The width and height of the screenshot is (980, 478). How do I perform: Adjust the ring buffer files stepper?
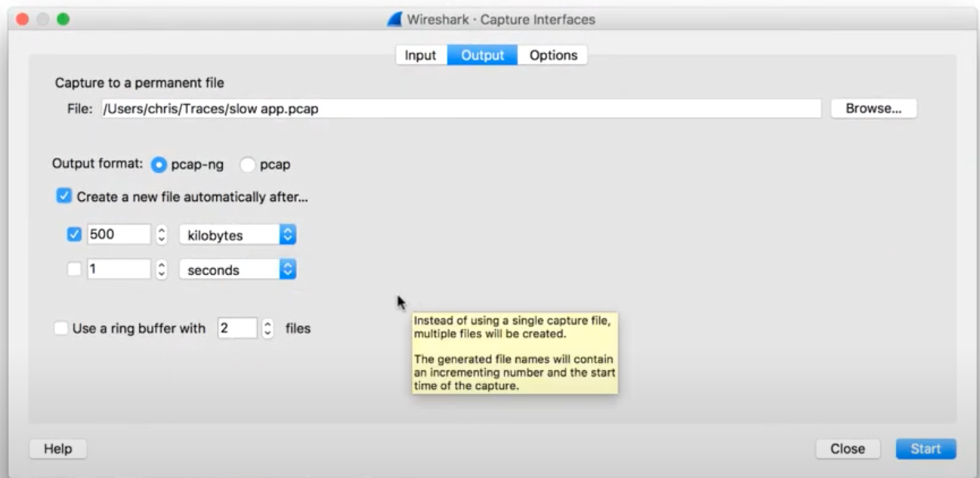point(267,328)
